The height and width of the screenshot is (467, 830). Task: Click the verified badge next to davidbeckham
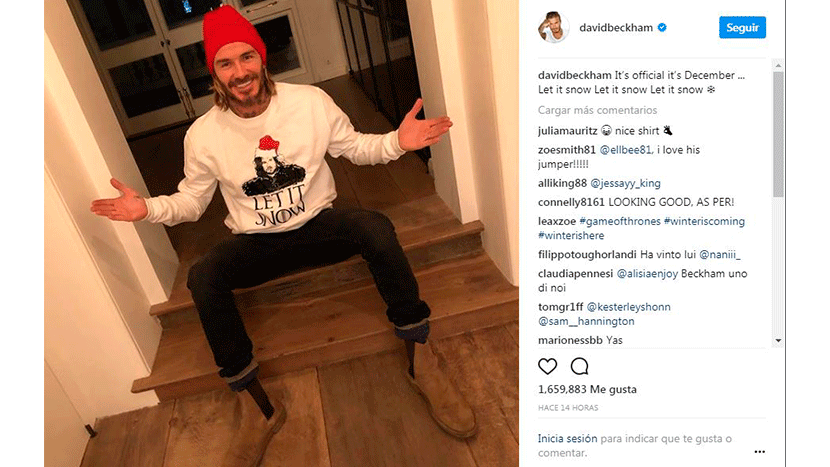pos(662,28)
